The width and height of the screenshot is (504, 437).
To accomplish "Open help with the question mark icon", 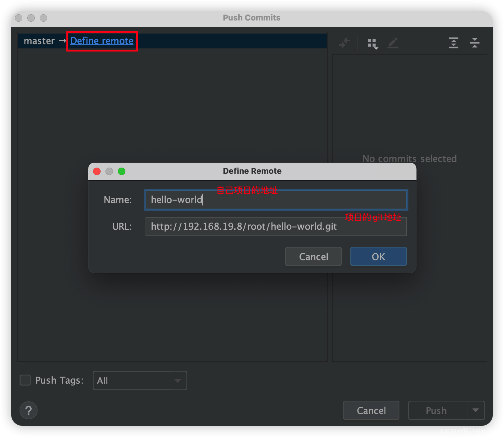I will coord(29,410).
